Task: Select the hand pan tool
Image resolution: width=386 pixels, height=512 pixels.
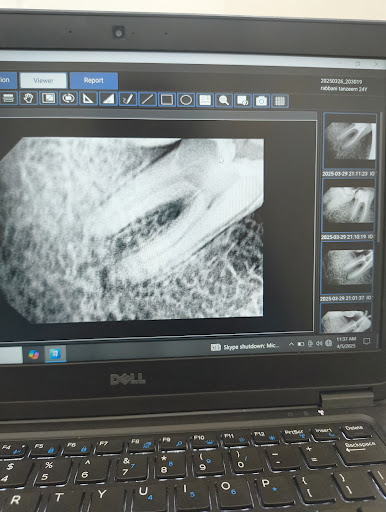Action: [28, 98]
